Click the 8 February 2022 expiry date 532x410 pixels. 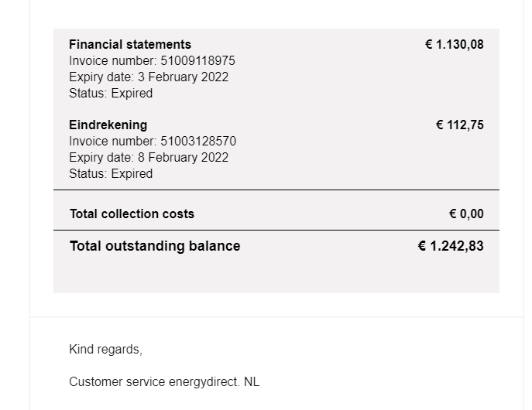pos(184,158)
